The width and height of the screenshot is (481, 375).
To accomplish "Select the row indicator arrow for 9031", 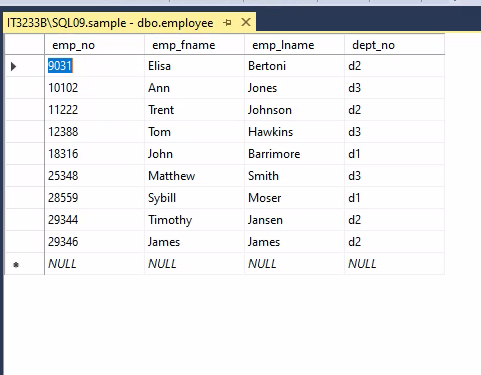I will point(14,66).
